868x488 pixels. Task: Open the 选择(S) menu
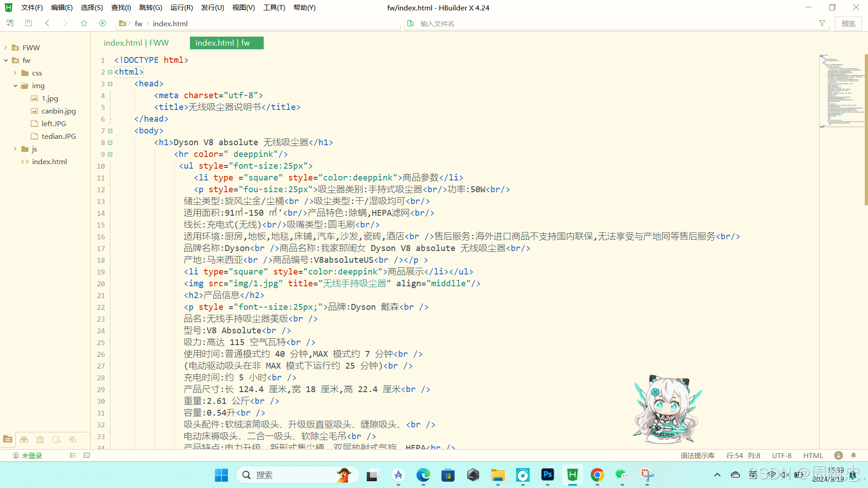[x=92, y=8]
